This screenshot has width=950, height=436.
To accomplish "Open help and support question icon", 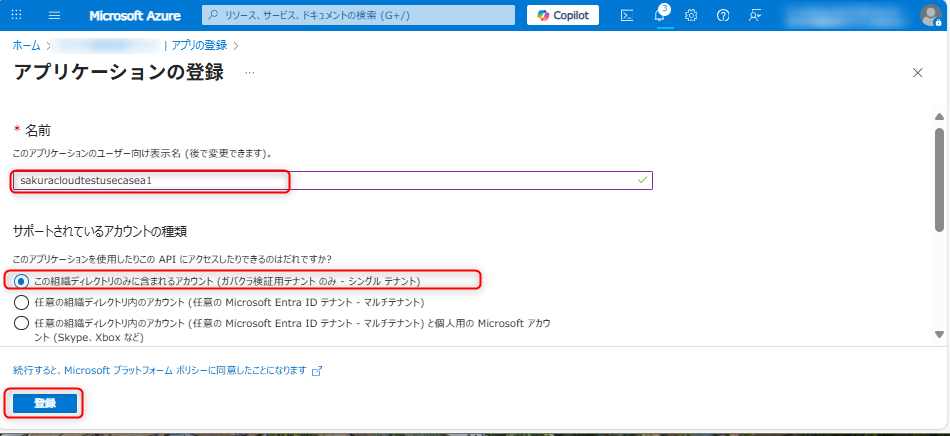I will (x=723, y=16).
